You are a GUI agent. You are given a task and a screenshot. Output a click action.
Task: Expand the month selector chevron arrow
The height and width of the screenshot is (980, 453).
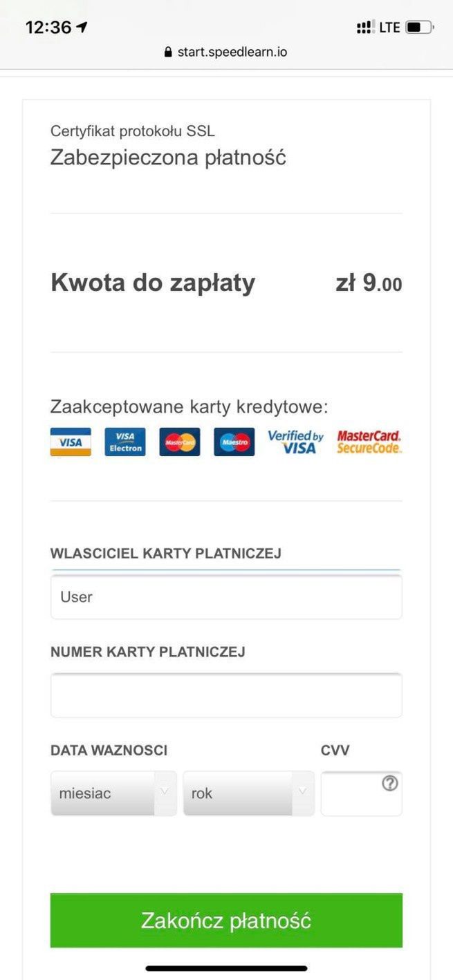tap(165, 793)
